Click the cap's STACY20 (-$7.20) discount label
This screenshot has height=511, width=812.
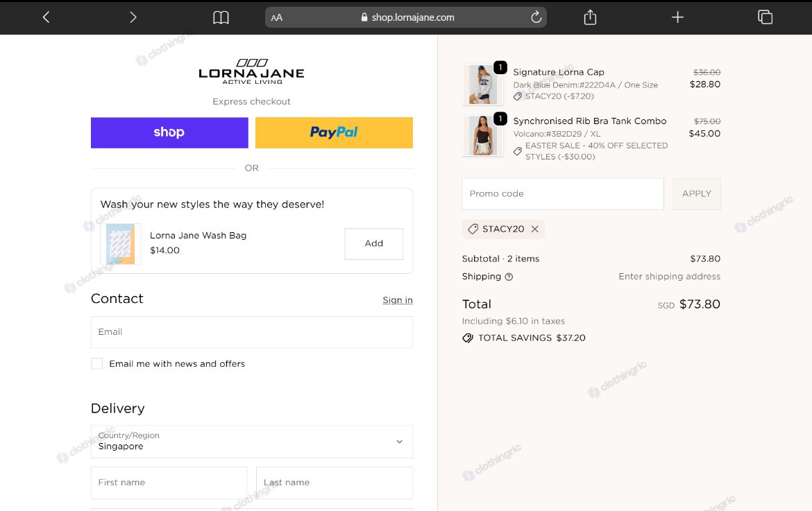point(559,96)
